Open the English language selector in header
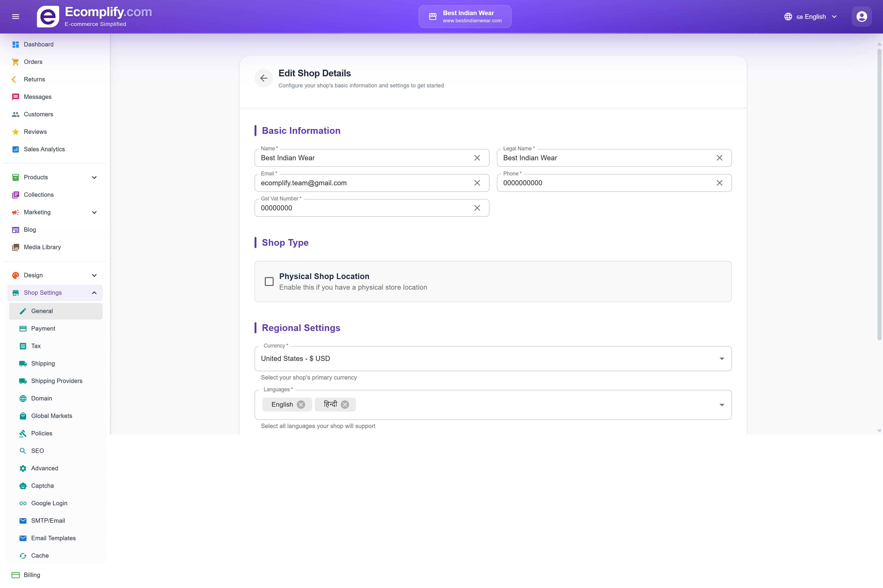883x588 pixels. pyautogui.click(x=811, y=17)
